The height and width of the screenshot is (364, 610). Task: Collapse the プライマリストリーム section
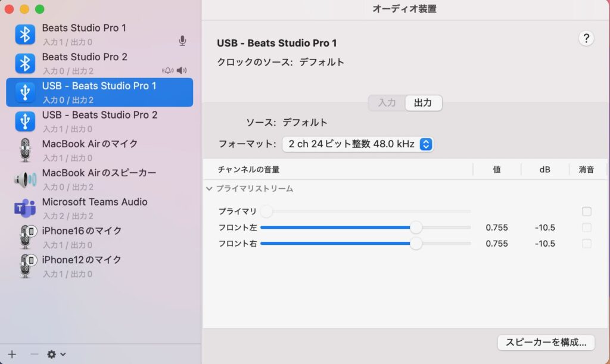tap(209, 189)
